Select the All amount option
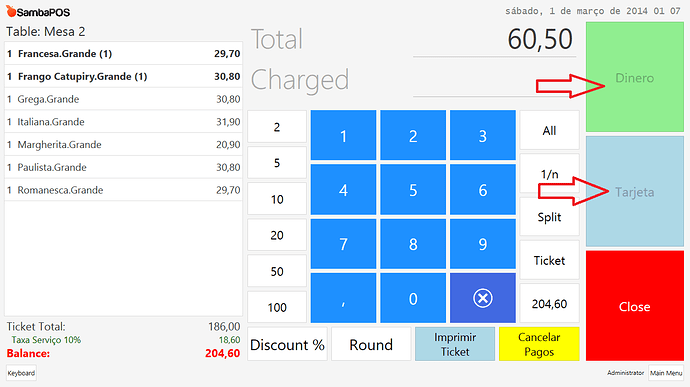The height and width of the screenshot is (387, 690). 549,130
